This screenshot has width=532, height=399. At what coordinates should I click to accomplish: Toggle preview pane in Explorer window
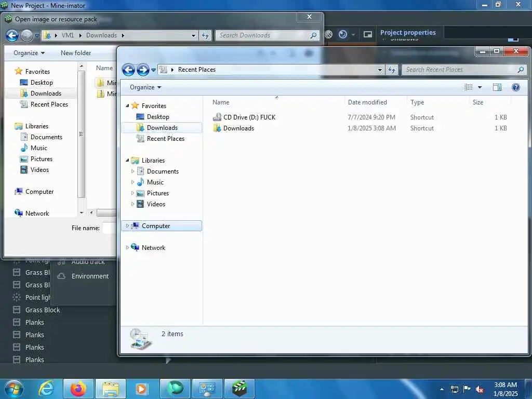pyautogui.click(x=497, y=87)
